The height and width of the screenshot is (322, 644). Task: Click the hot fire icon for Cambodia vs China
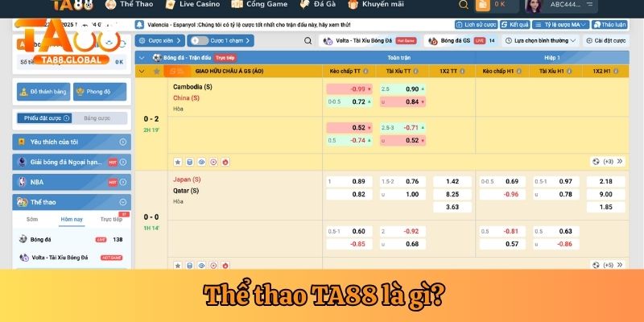[225, 162]
